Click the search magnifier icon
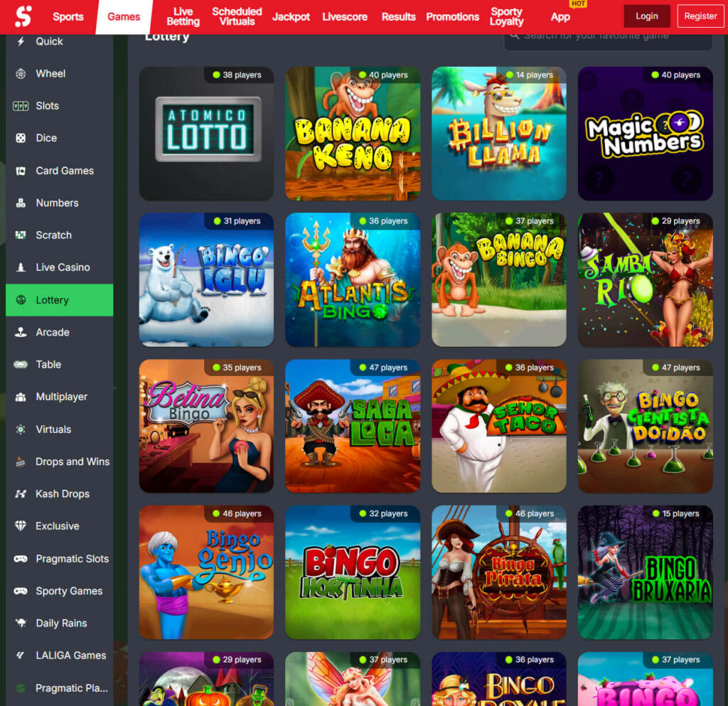The height and width of the screenshot is (706, 728). 515,36
